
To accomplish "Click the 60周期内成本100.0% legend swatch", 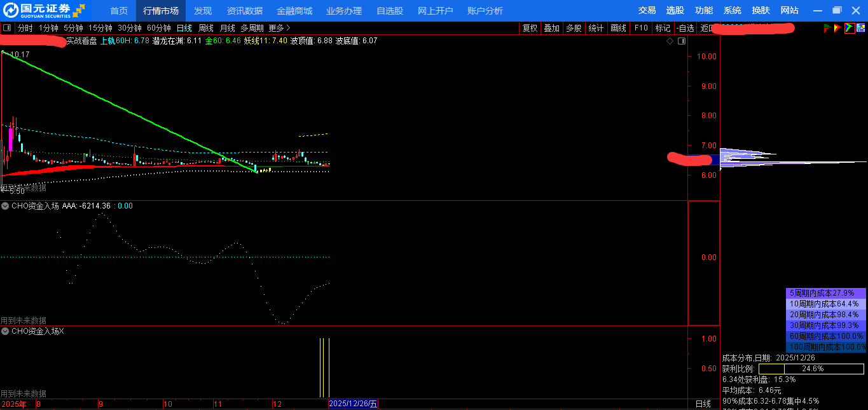I will pos(826,336).
